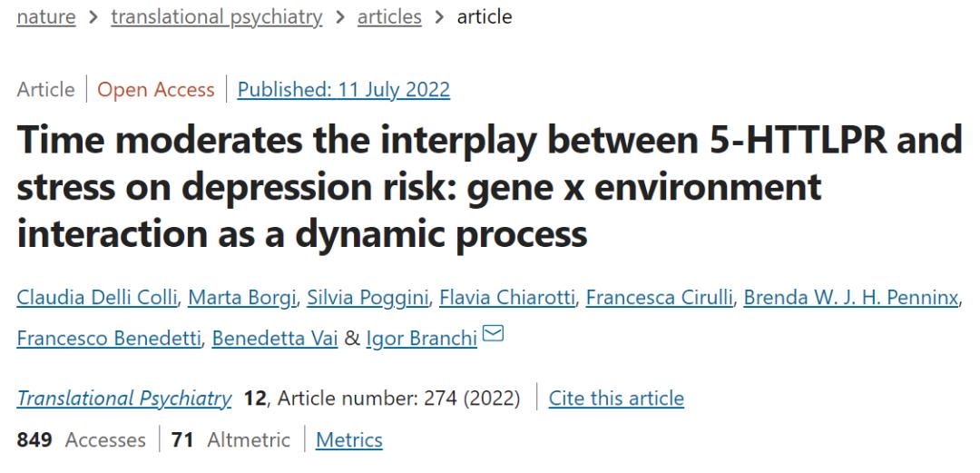Viewport: 980px width, 473px height.
Task: Open author Claudia Delli Colli
Action: coord(97,298)
